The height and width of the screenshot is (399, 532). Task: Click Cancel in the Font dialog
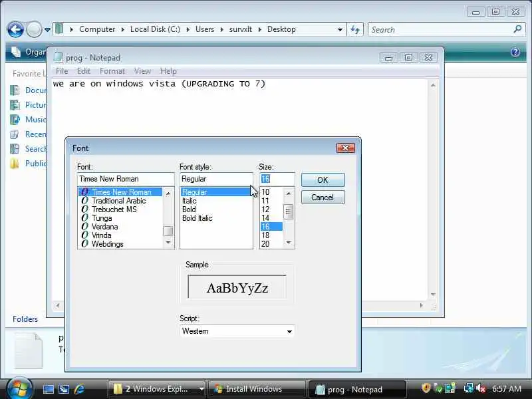(x=323, y=198)
